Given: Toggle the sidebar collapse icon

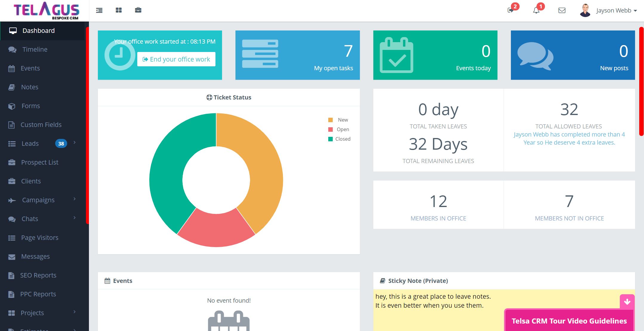Looking at the screenshot, I should click(x=99, y=10).
